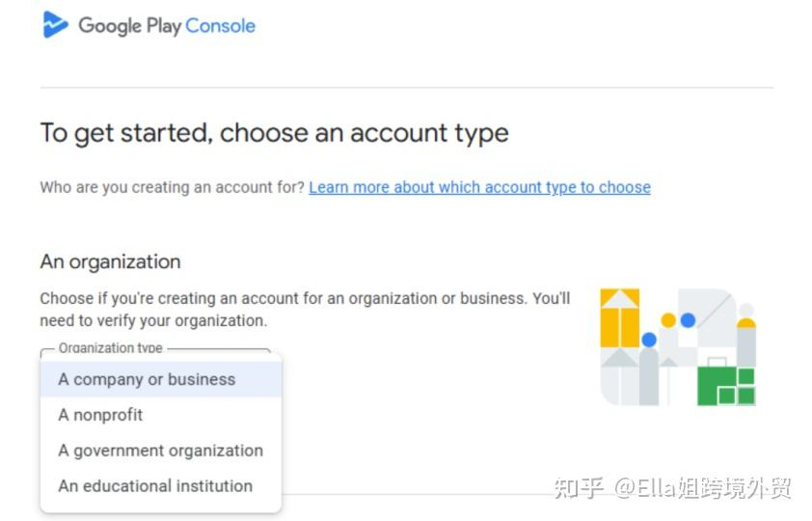Select "An educational institution" entry
Screen dimensions: 812x521
[155, 486]
